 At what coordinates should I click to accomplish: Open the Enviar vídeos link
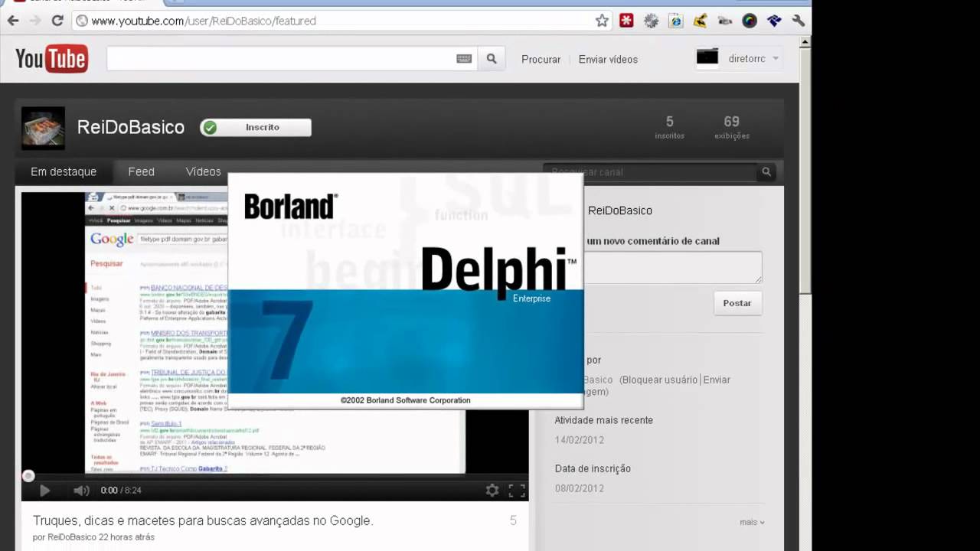click(x=608, y=59)
